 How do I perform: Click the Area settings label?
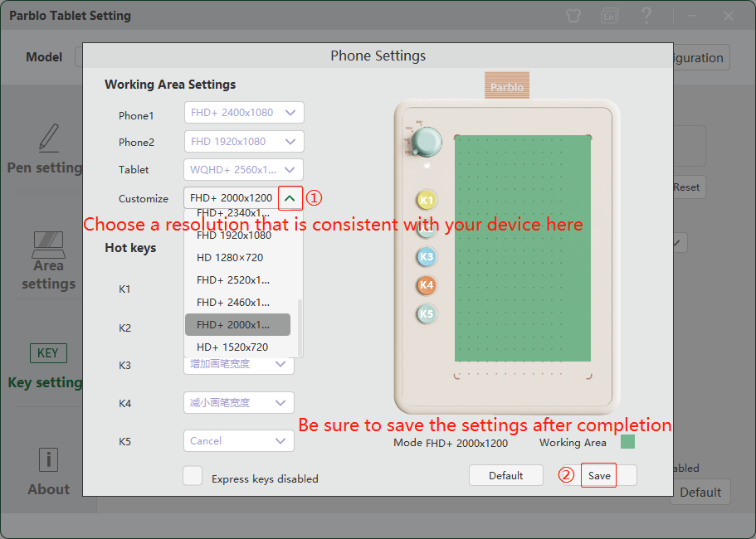[49, 274]
